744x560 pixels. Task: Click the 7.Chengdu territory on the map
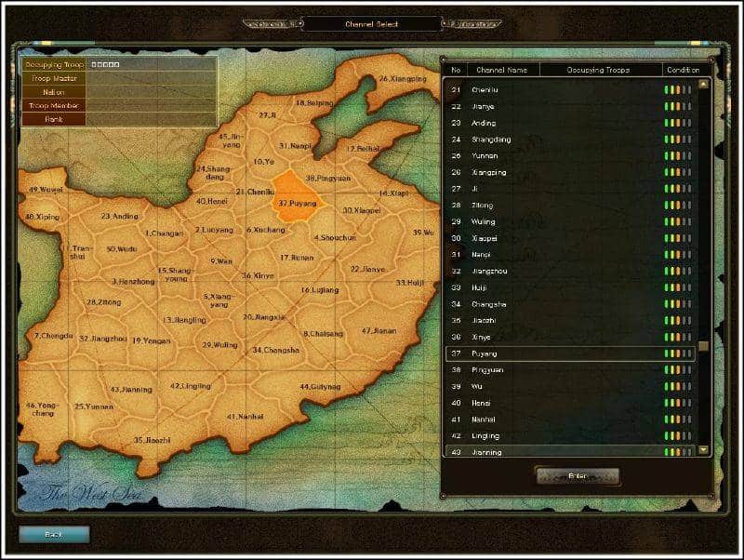54,336
